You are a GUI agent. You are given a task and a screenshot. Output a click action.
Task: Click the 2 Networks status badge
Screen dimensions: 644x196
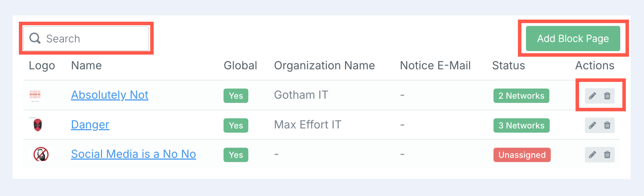click(521, 96)
